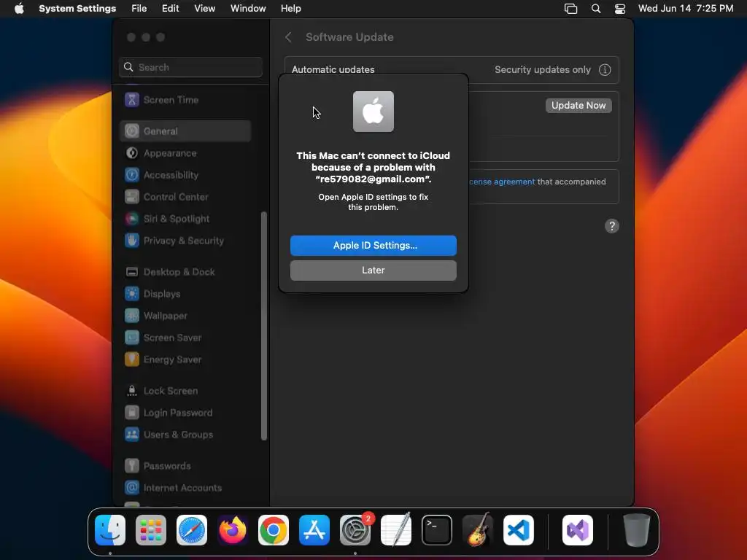Open TextEdit from the Dock

[x=396, y=530]
